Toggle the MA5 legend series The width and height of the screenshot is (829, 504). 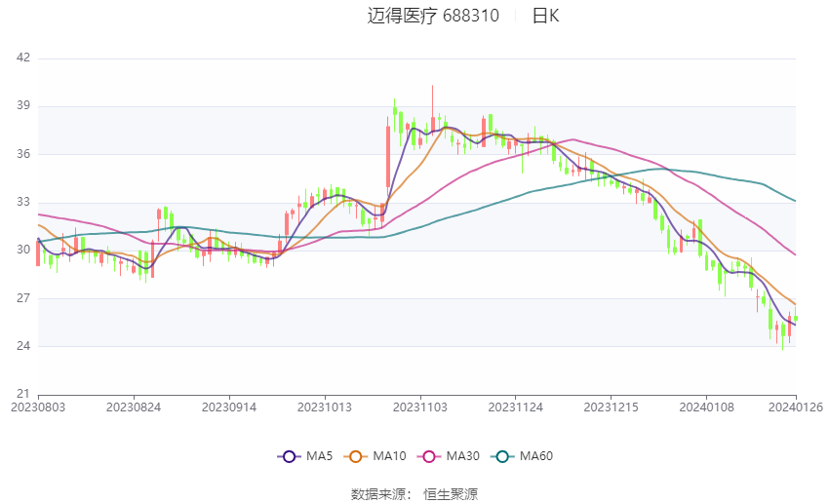305,456
